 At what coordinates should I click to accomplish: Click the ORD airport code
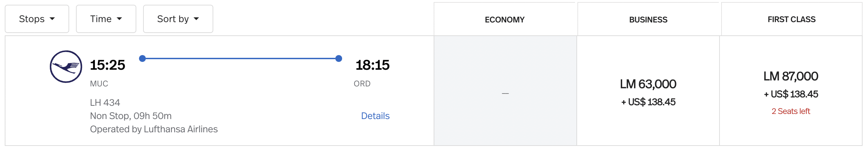362,84
